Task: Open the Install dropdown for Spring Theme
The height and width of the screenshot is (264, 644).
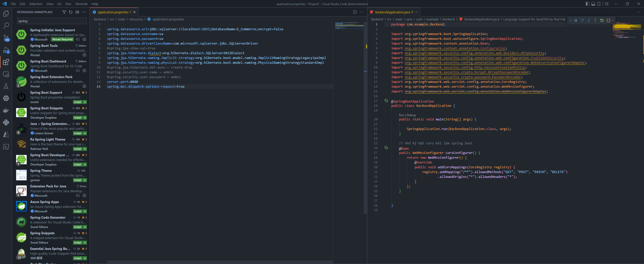Action: pyautogui.click(x=85, y=180)
